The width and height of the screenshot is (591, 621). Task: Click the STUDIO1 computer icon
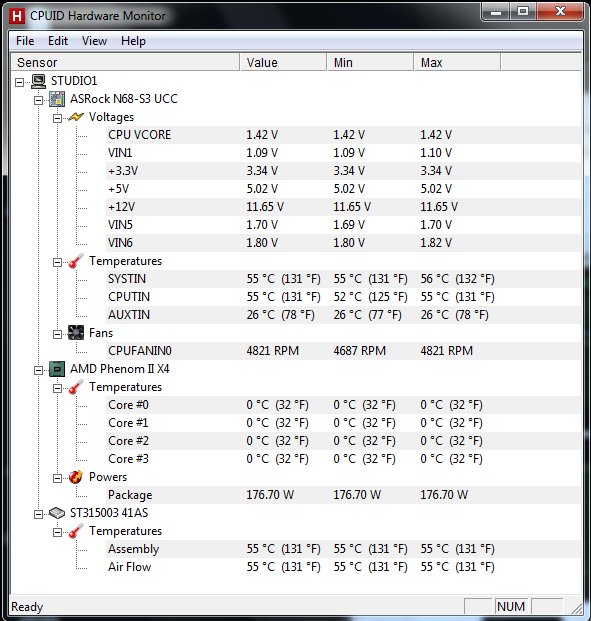(38, 81)
